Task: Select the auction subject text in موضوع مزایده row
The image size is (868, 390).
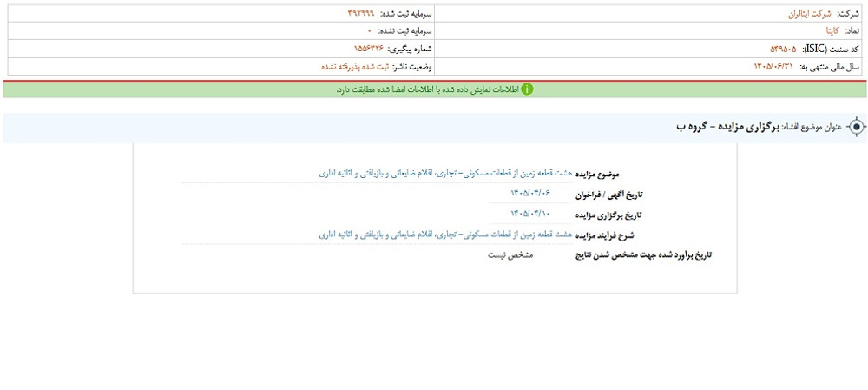Action: [x=446, y=174]
